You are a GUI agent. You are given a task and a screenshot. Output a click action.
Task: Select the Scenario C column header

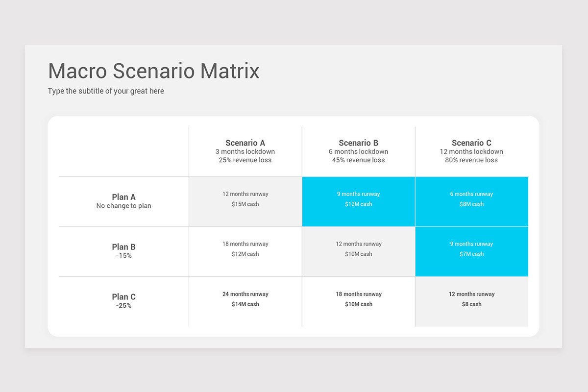pos(471,151)
